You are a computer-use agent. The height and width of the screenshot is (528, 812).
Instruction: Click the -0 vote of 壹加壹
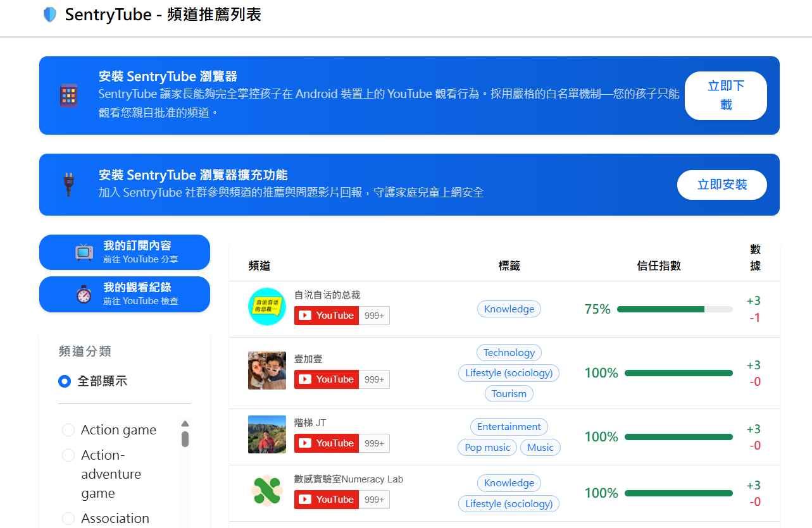[755, 382]
